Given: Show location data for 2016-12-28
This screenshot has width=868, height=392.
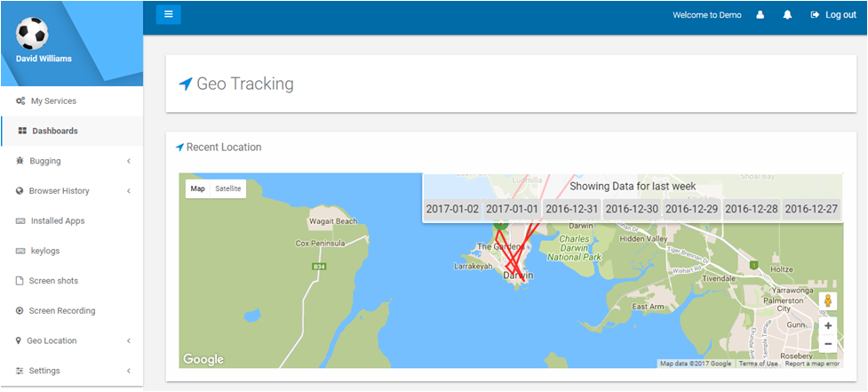Looking at the screenshot, I should 752,209.
